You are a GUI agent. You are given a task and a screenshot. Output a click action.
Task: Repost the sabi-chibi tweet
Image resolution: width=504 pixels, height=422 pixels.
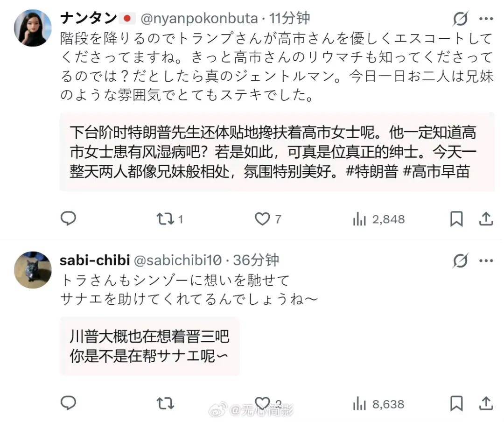165,403
